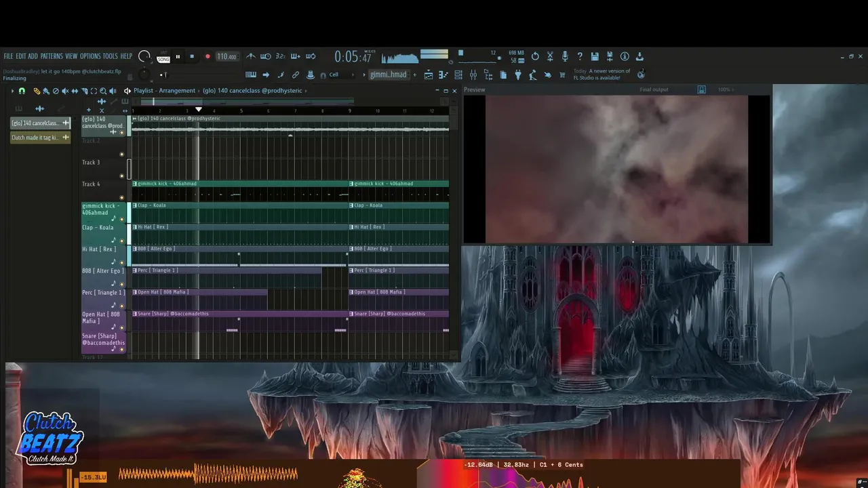Click the tempo 110.400 field
The image size is (868, 488).
tap(227, 57)
